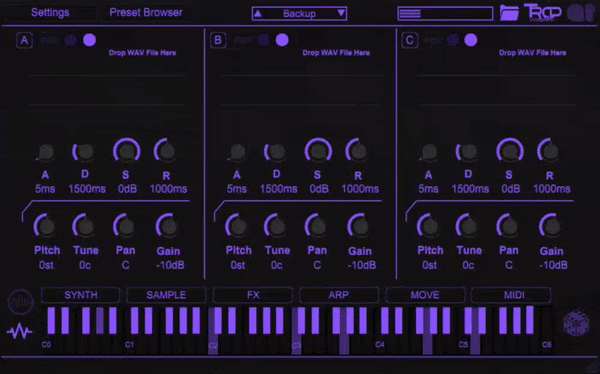This screenshot has width=600, height=374.
Task: Select previous preset with up arrow
Action: tap(258, 13)
